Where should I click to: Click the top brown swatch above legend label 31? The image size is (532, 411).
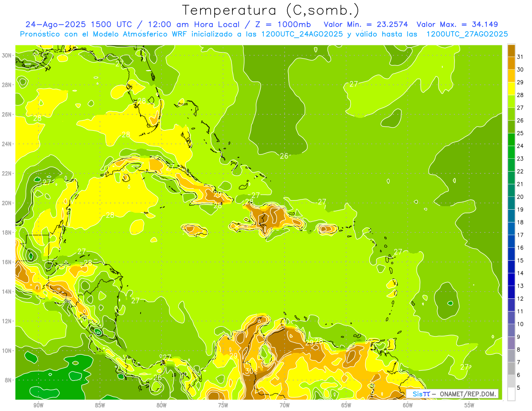point(511,51)
